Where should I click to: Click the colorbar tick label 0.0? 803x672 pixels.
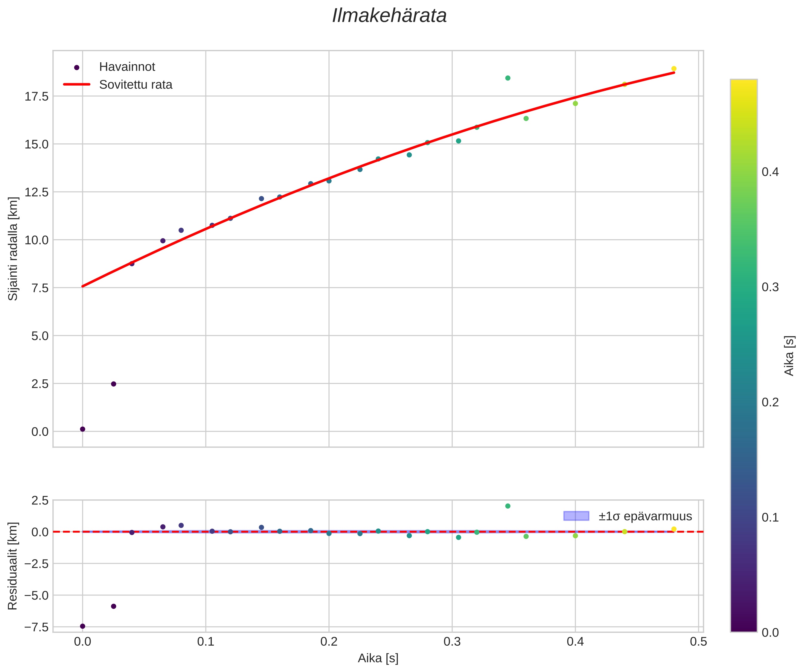[770, 633]
